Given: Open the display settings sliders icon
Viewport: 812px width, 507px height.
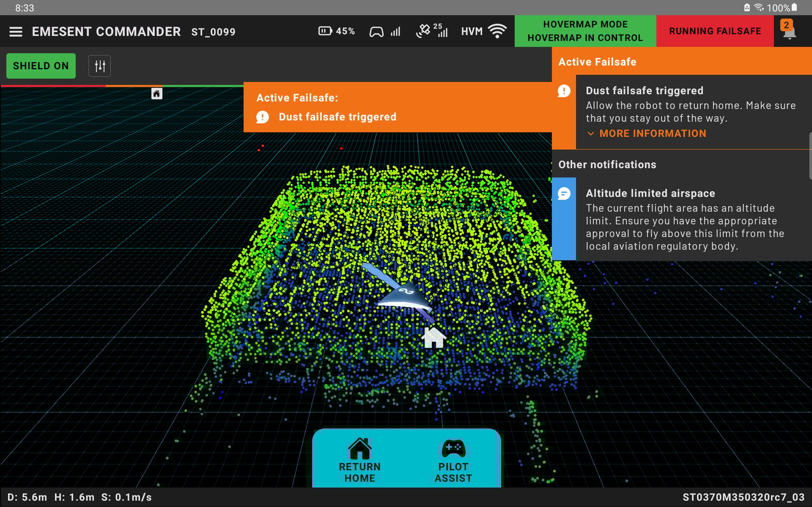Looking at the screenshot, I should point(100,66).
